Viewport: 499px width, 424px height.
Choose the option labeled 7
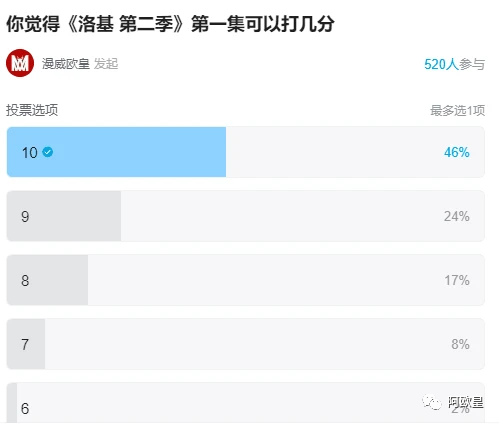click(246, 344)
